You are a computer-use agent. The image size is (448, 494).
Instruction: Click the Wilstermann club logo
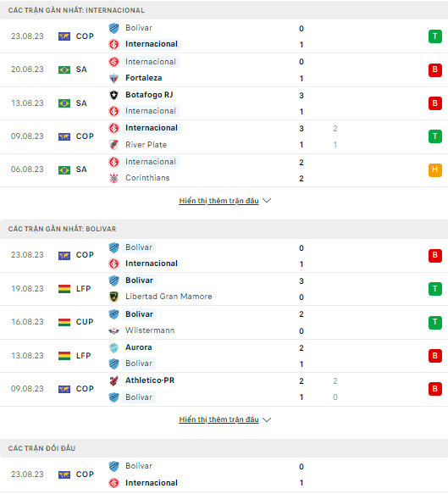[113, 330]
